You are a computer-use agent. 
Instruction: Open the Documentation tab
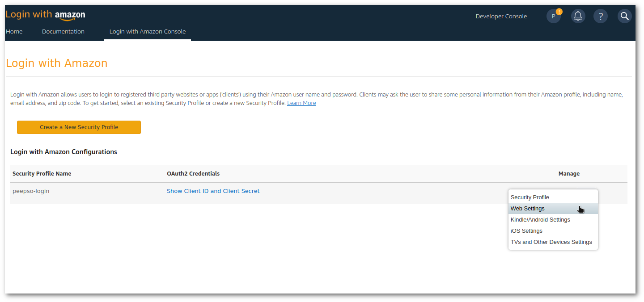tap(63, 32)
